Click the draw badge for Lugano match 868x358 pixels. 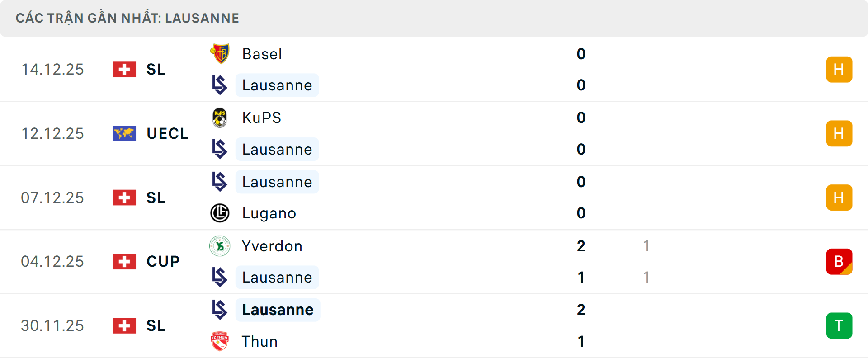point(839,198)
